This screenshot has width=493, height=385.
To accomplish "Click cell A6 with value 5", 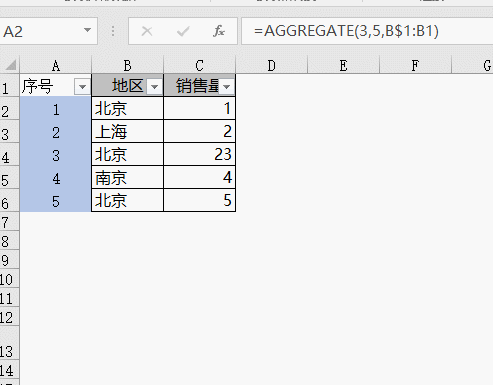I will coord(55,200).
